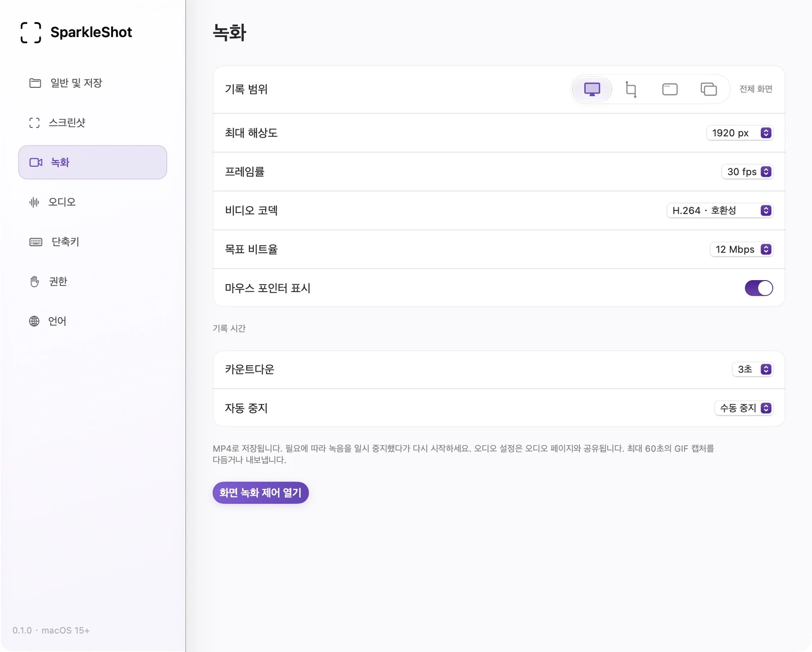Open the 프레임률 30 fps dropdown
This screenshot has width=812, height=652.
[x=747, y=172]
